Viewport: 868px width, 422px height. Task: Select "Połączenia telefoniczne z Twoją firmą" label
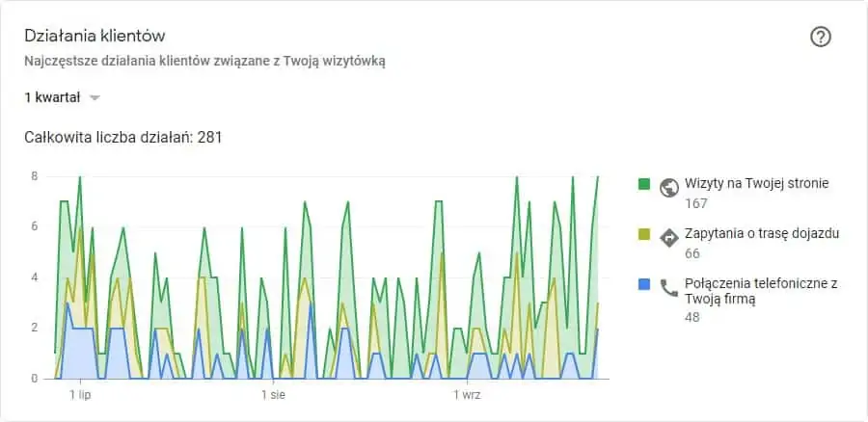point(761,291)
